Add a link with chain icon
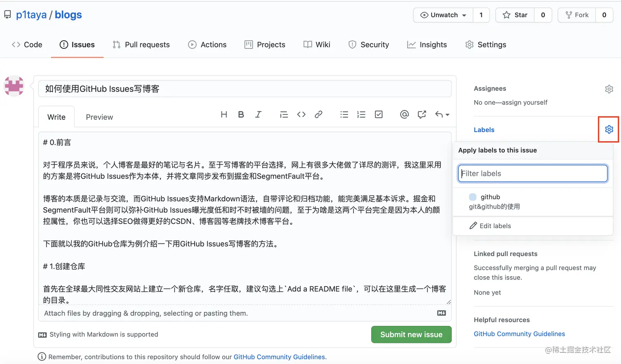This screenshot has width=621, height=364. coord(318,114)
